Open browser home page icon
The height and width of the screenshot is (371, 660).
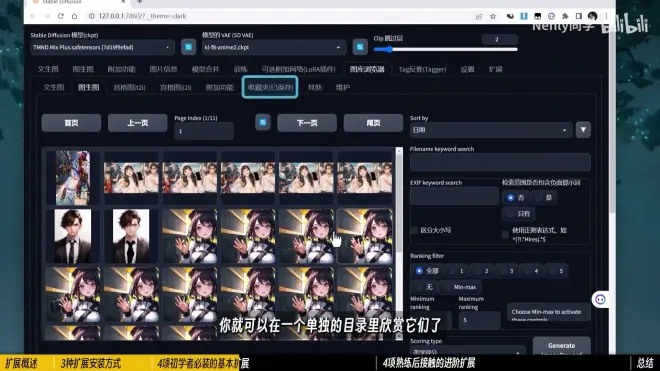pyautogui.click(x=75, y=16)
